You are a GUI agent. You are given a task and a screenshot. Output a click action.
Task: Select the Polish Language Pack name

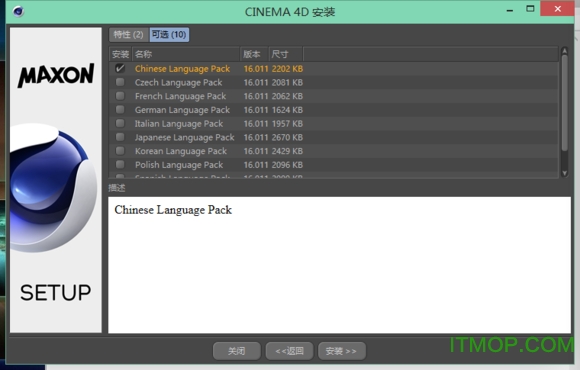coord(179,165)
